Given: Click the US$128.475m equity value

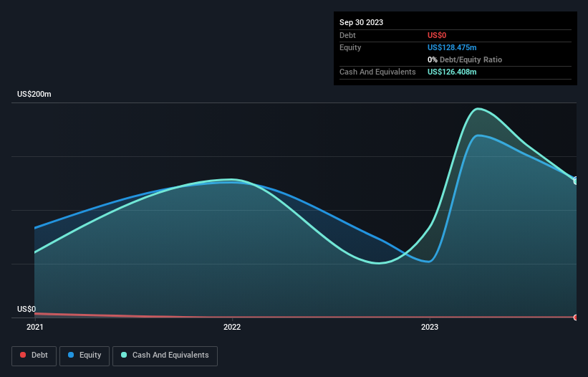Looking at the screenshot, I should 452,47.
